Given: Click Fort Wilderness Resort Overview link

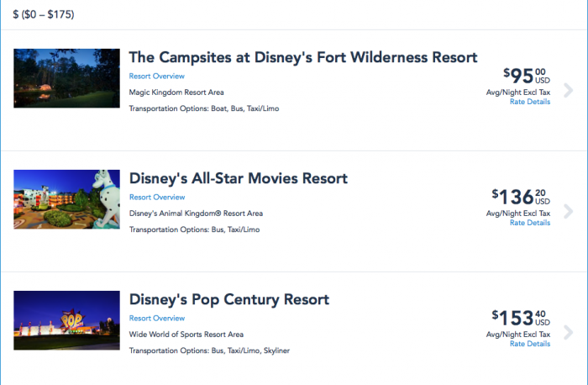Looking at the screenshot, I should coord(157,76).
